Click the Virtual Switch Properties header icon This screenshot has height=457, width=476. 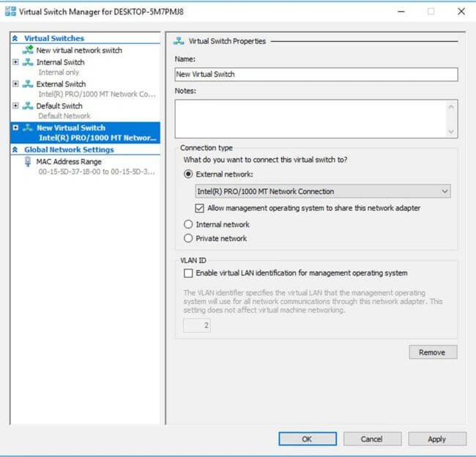[x=179, y=41]
